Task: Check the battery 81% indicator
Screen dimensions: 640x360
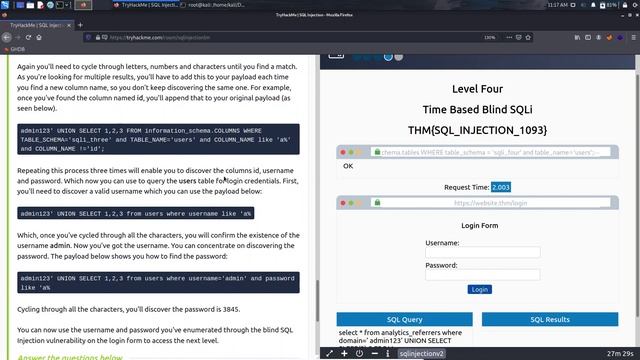Action: click(608, 5)
